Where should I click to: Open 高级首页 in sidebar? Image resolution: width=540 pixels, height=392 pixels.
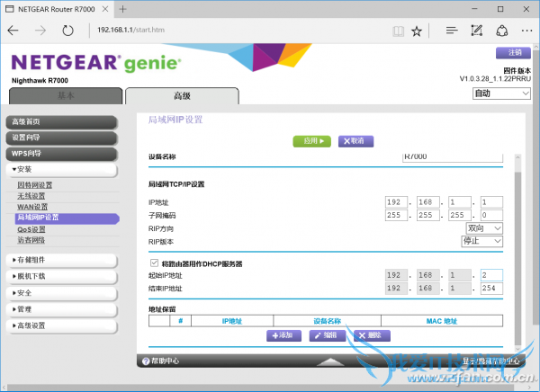coord(61,122)
